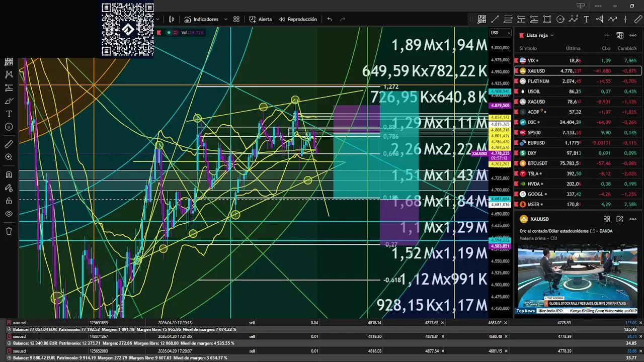Add symbol to watchlist with plus
The image size is (644, 362).
[x=607, y=35]
